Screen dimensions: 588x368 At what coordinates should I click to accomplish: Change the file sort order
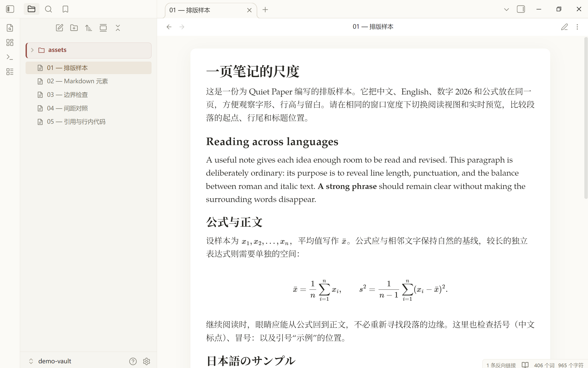click(x=89, y=28)
